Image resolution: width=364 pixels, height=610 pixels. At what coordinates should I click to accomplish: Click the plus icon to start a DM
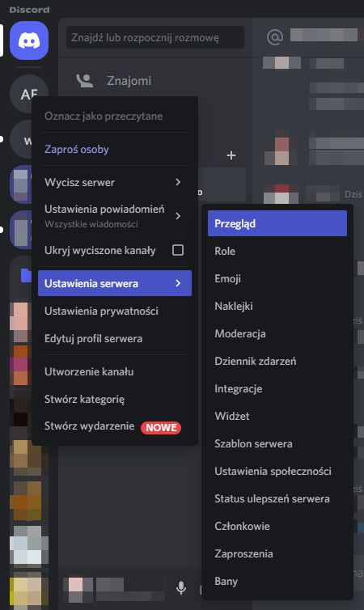(231, 155)
